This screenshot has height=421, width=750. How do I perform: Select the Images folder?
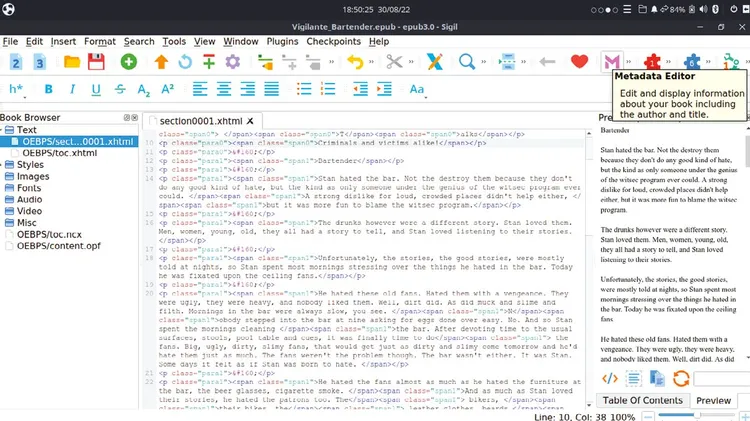(x=33, y=177)
